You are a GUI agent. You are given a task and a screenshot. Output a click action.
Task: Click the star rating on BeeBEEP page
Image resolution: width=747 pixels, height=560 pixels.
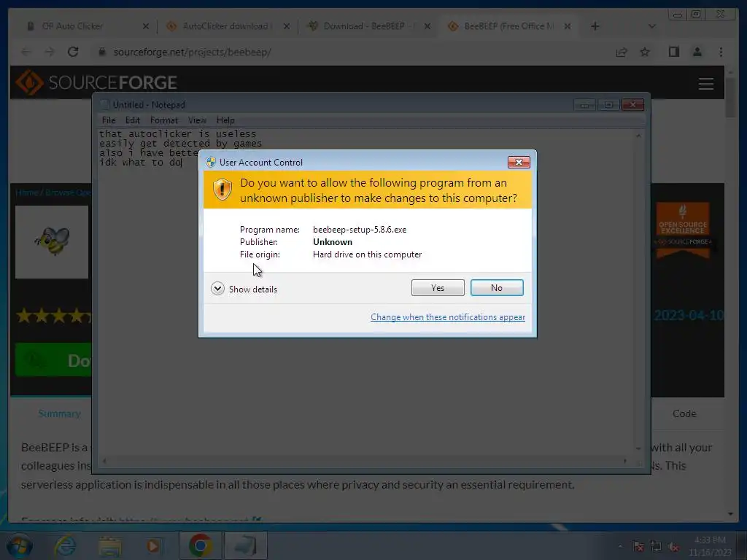[x=54, y=315]
